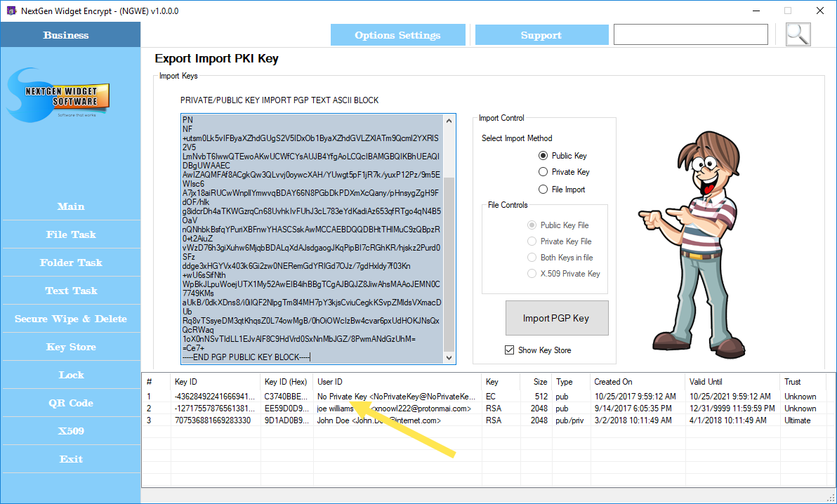The image size is (837, 504).
Task: Open Secure Wipe & Delete section
Action: coord(71,319)
